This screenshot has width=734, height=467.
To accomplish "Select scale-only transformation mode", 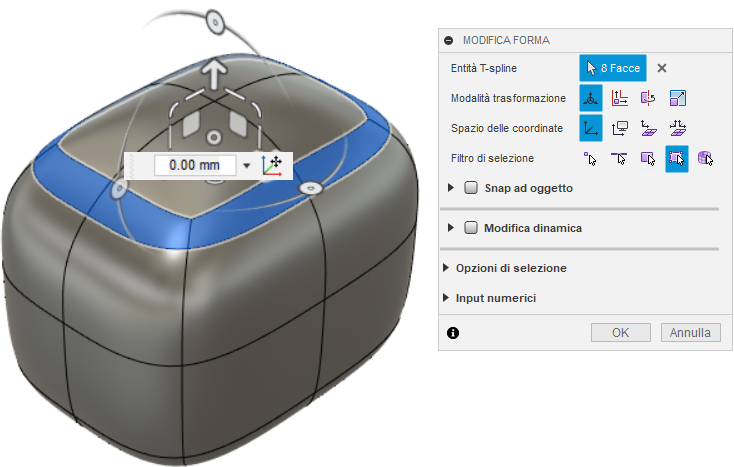I will 677,98.
